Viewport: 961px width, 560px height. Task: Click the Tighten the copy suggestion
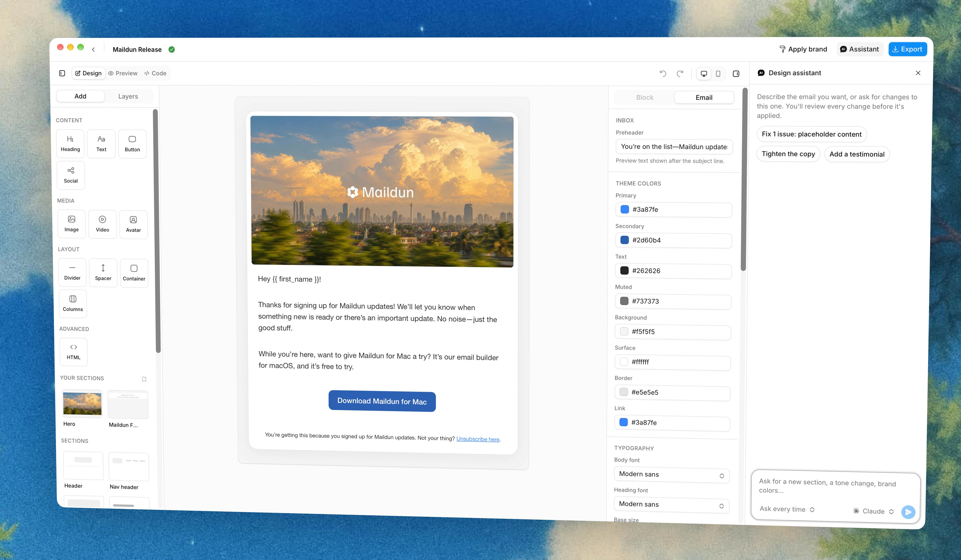pos(788,154)
